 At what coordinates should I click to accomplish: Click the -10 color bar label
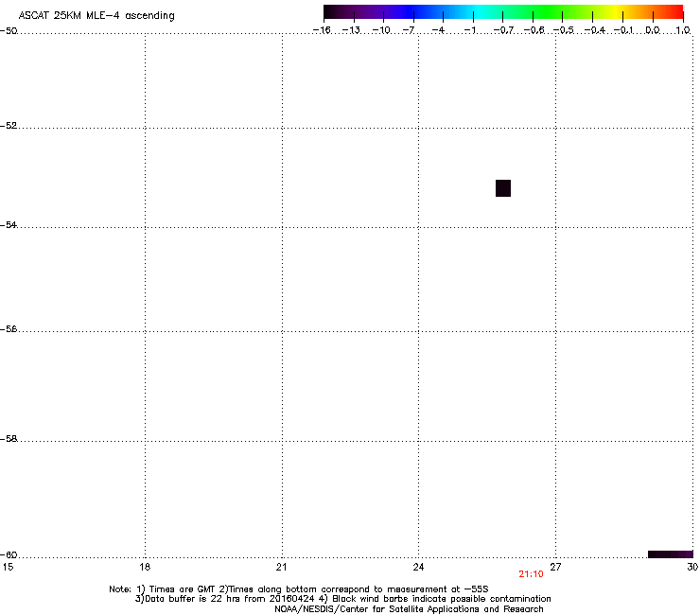[x=381, y=30]
